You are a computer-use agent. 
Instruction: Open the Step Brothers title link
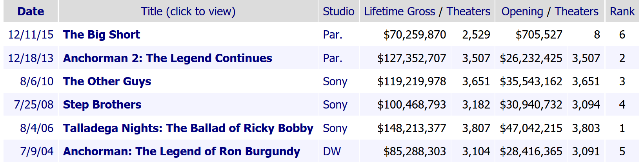102,105
